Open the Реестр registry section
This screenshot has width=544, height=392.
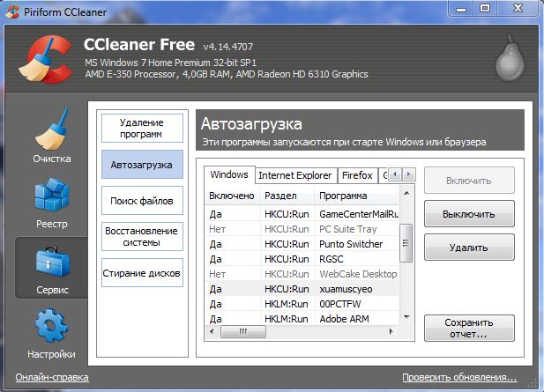pos(52,203)
